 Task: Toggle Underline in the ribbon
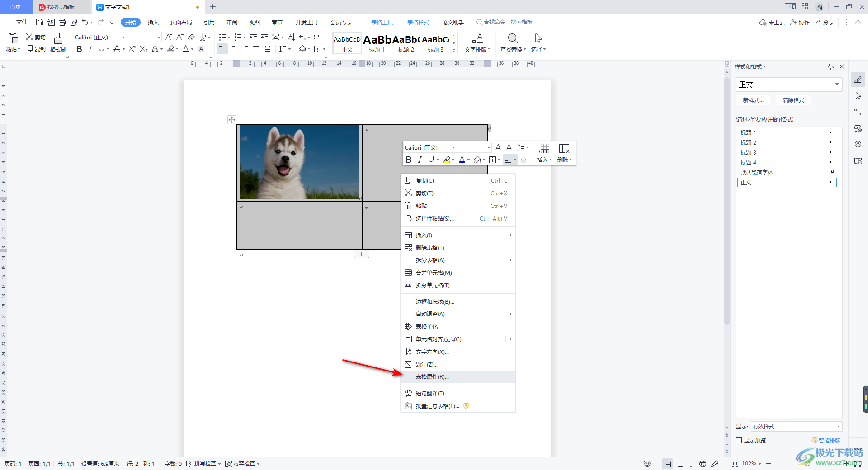[101, 49]
